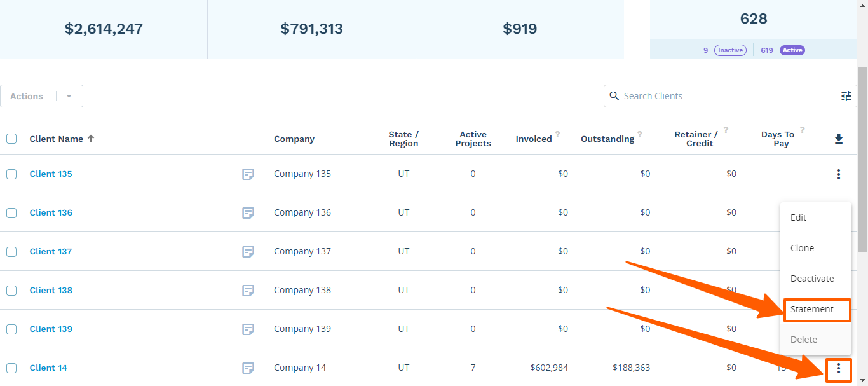Check the Client 14 row checkbox
This screenshot has width=868, height=386.
click(11, 368)
